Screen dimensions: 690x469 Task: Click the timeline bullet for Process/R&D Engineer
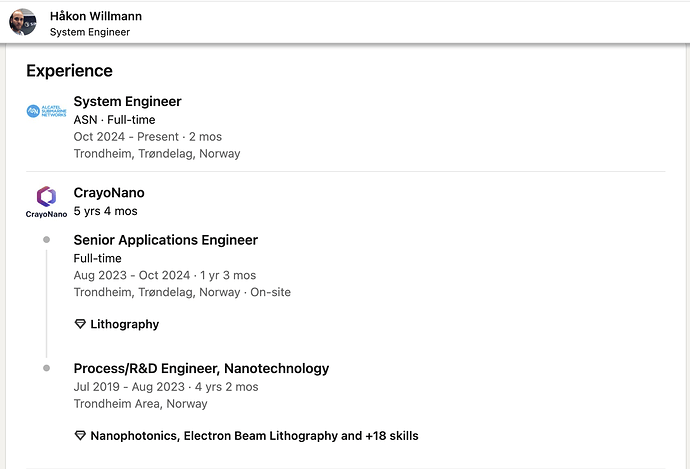pyautogui.click(x=47, y=368)
